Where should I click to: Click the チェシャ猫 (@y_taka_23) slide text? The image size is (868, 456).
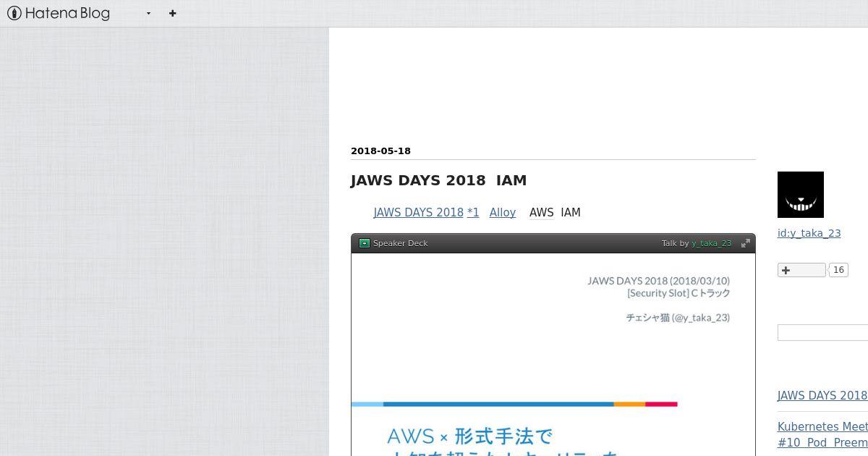[678, 318]
